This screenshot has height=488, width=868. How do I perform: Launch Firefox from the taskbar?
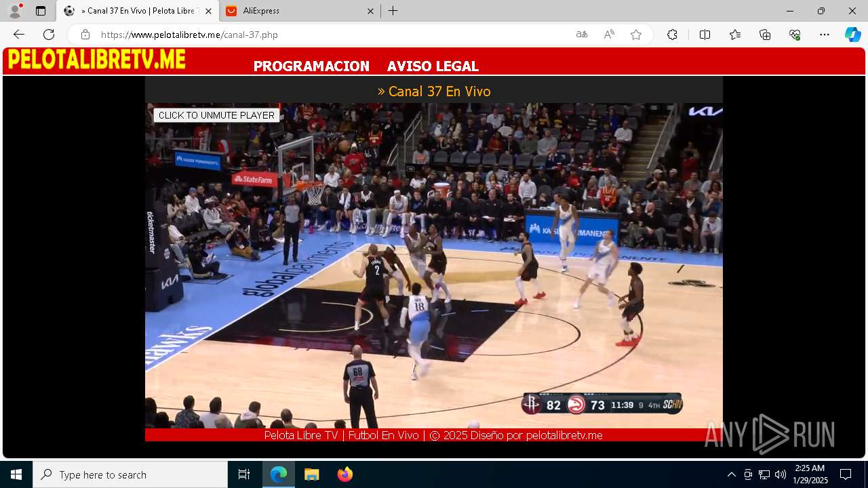pos(344,474)
